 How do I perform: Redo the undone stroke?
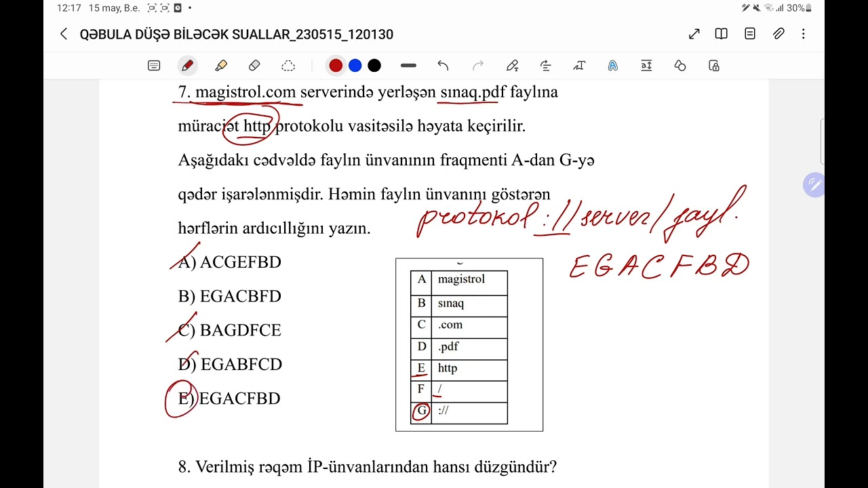point(478,66)
